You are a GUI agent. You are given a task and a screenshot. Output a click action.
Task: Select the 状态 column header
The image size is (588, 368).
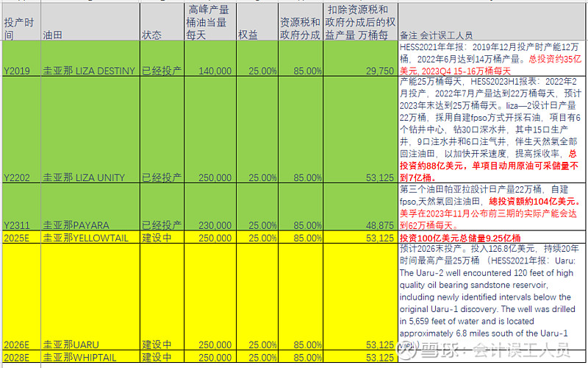(x=162, y=22)
